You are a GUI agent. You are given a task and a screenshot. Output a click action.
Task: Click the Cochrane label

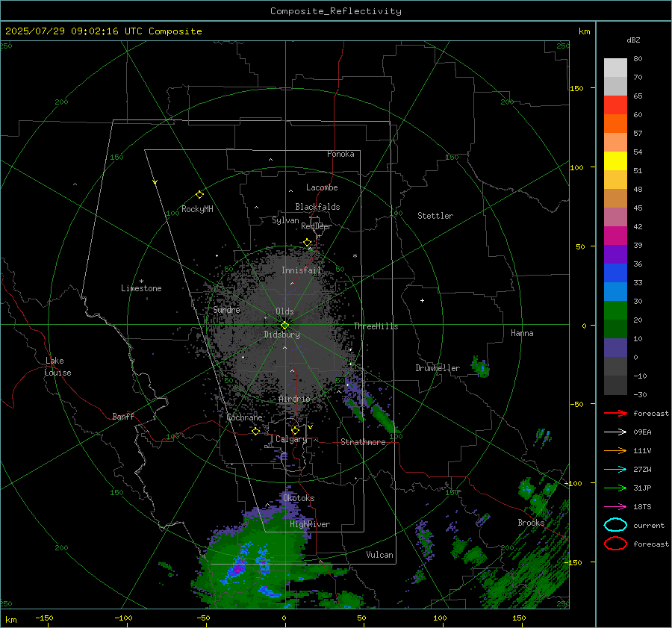coord(244,417)
